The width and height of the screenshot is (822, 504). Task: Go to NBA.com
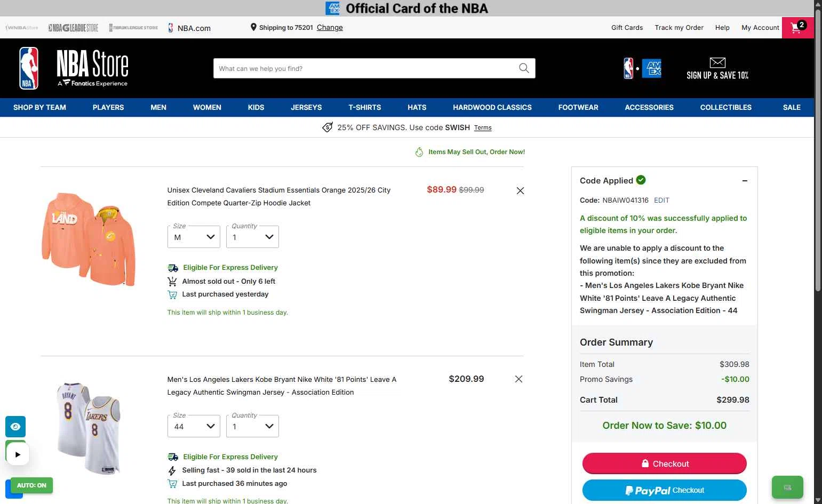(x=189, y=28)
